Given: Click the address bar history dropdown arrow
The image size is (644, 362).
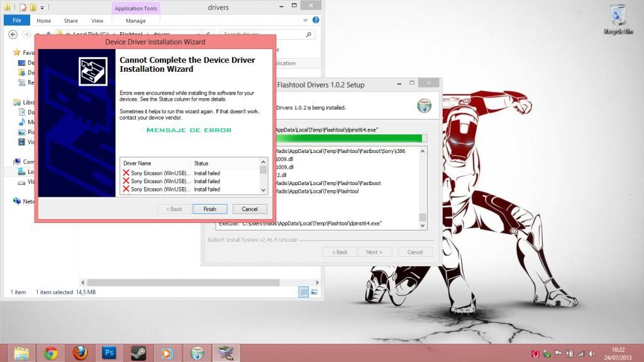Looking at the screenshot, I should [x=198, y=35].
